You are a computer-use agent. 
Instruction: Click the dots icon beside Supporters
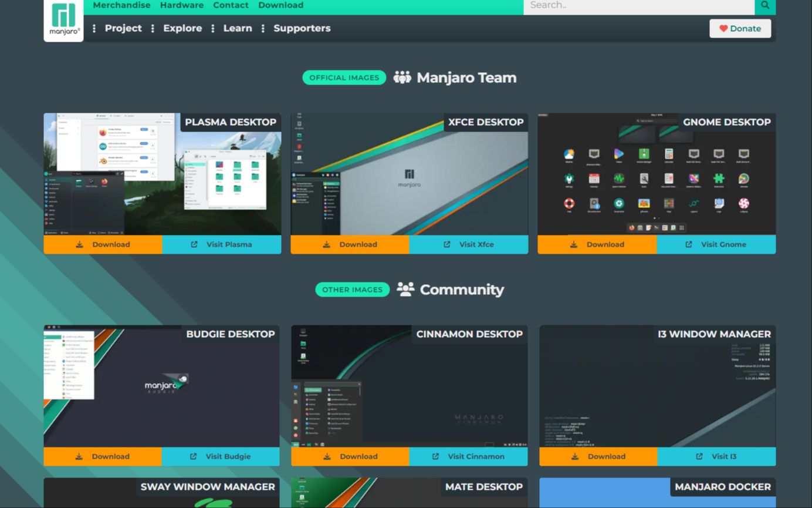coord(263,28)
